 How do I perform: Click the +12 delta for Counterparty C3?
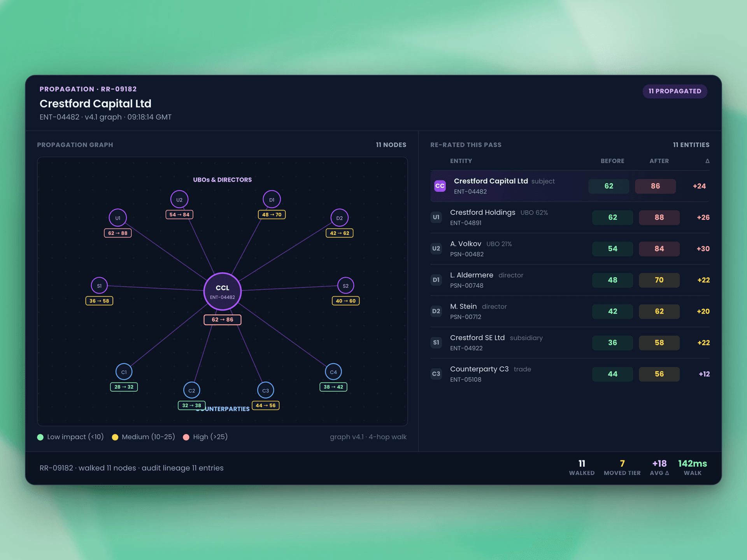704,374
